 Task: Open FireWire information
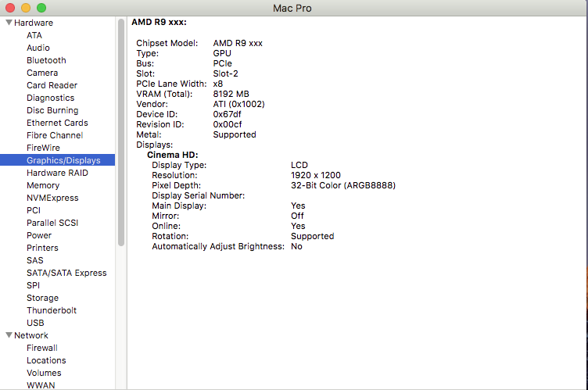[x=43, y=148]
